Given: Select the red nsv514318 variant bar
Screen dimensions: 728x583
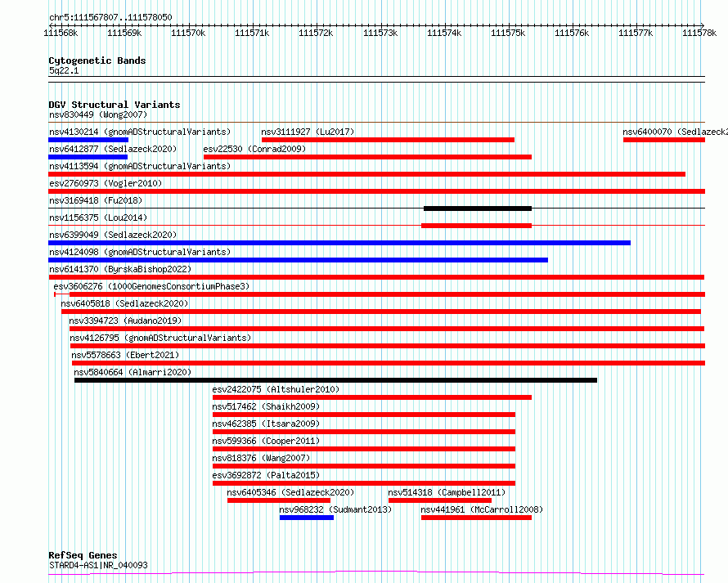Looking at the screenshot, I should click(x=440, y=500).
